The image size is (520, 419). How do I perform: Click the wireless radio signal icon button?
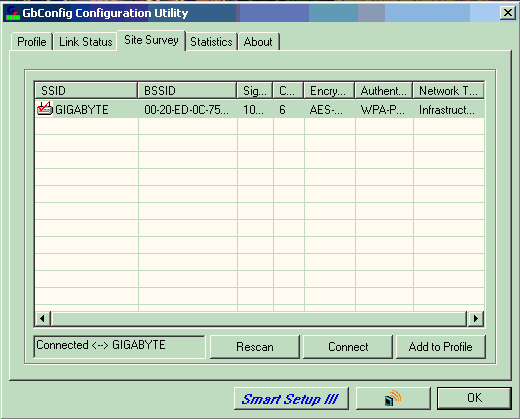[393, 398]
